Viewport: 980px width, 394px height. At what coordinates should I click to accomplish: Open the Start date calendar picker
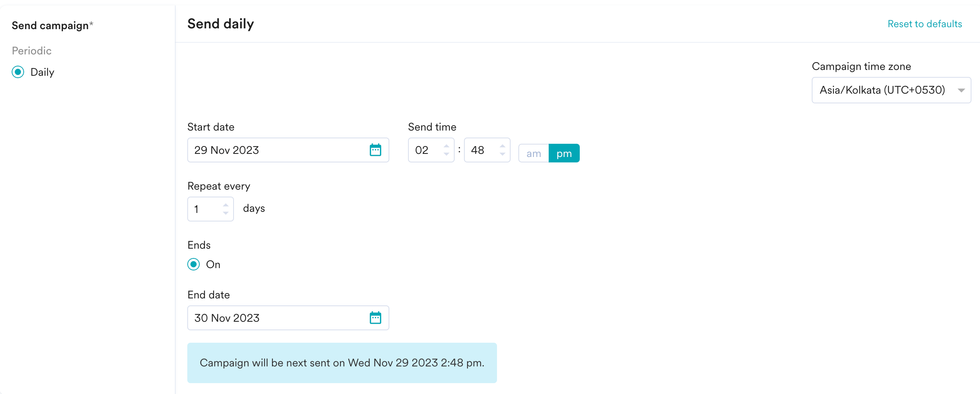[375, 150]
